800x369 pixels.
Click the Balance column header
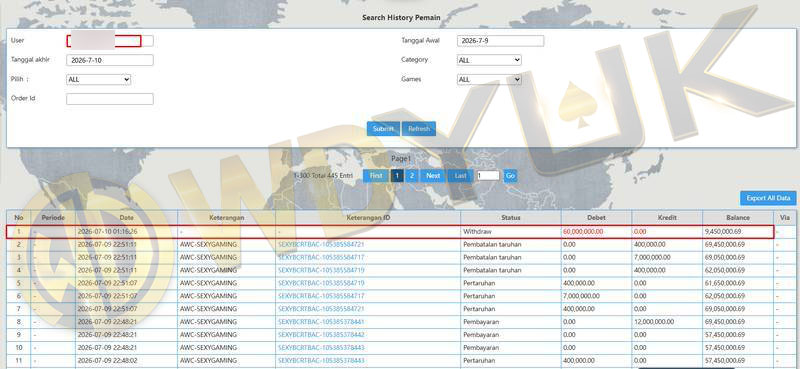click(x=738, y=217)
